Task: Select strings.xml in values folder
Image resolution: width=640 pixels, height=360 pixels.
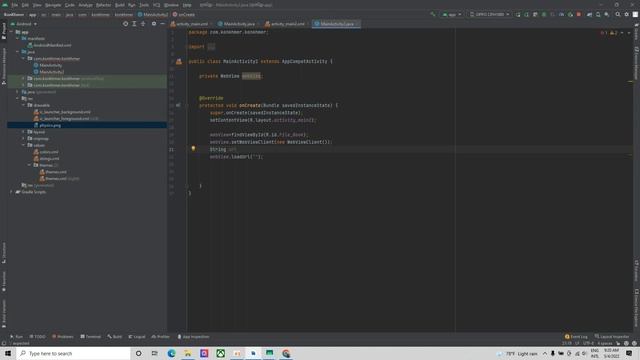Action: point(47,158)
